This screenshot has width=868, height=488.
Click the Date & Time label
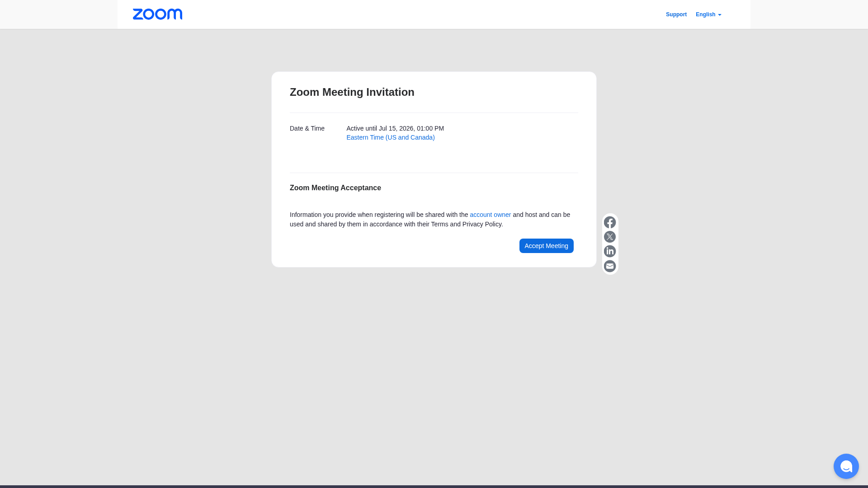tap(307, 128)
